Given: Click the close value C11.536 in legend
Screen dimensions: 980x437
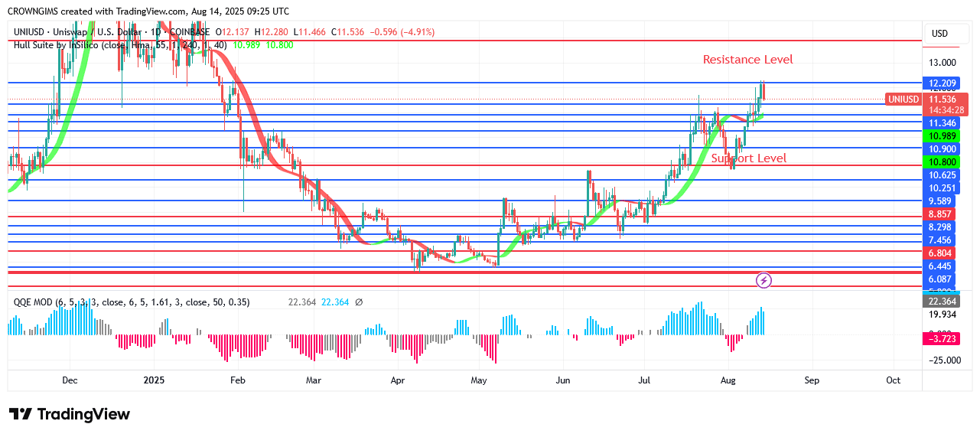Looking at the screenshot, I should pyautogui.click(x=348, y=32).
